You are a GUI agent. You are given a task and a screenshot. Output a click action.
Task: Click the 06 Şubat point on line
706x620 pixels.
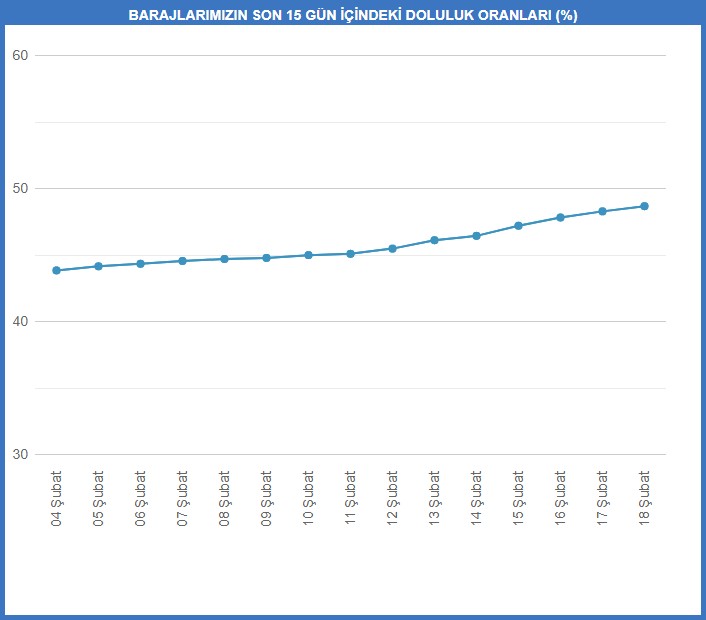140,264
